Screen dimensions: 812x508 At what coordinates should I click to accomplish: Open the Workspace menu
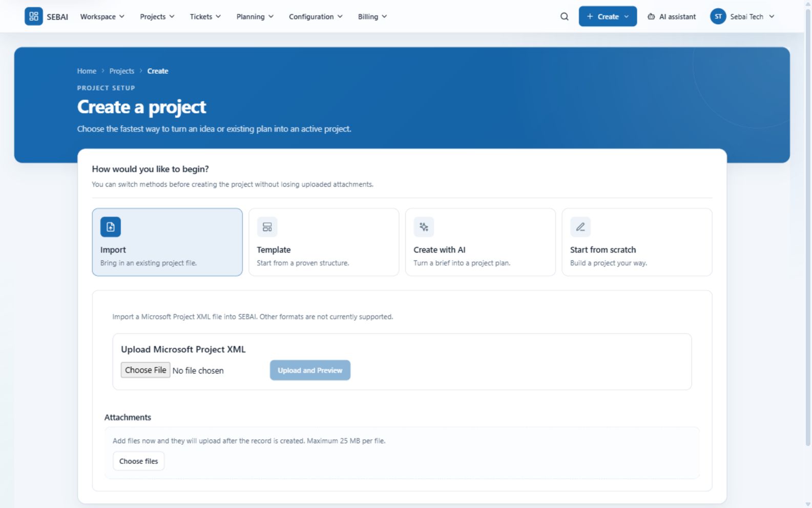tap(102, 16)
